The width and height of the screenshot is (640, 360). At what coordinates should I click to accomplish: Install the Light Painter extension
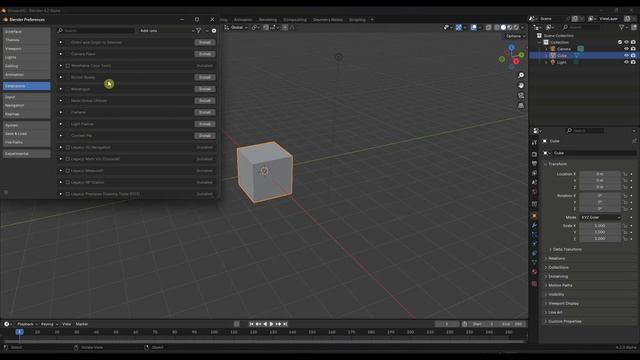(x=205, y=124)
